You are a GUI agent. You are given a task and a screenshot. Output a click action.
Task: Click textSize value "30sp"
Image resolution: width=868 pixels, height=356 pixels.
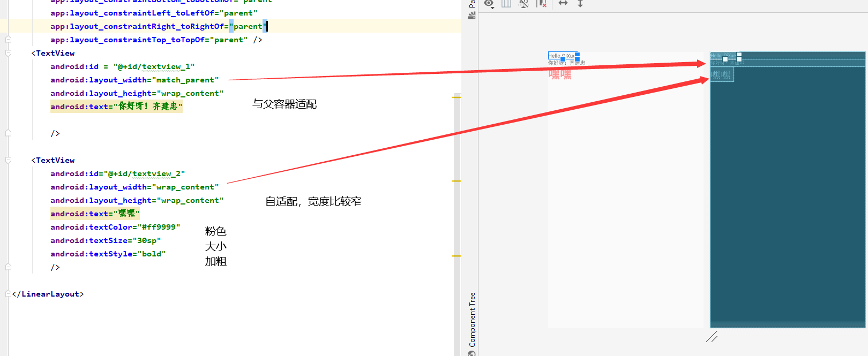point(147,240)
